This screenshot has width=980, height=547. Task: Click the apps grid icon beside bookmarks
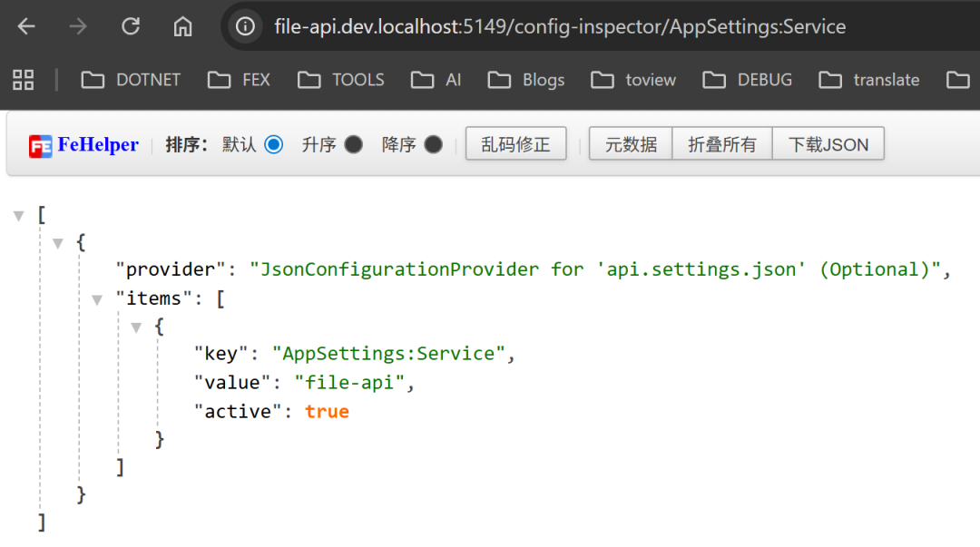pos(23,80)
